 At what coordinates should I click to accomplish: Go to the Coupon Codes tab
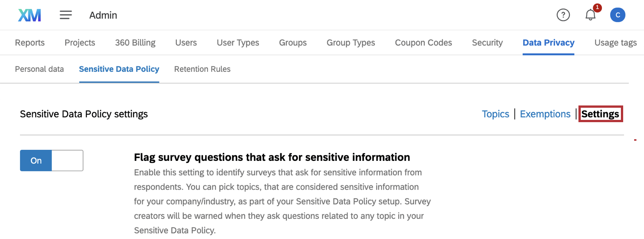424,43
